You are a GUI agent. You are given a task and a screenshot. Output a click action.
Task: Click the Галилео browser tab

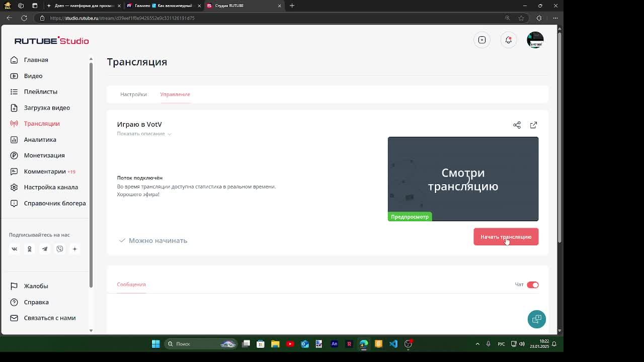(163, 6)
